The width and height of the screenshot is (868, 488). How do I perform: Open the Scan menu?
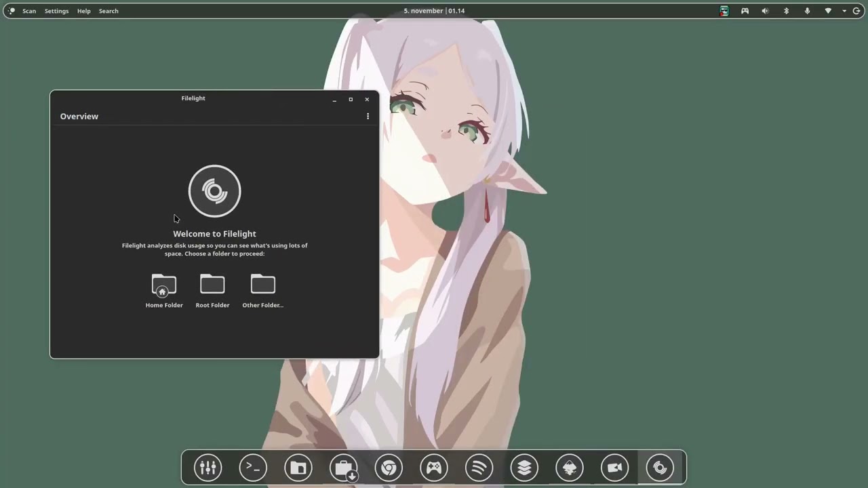(29, 11)
